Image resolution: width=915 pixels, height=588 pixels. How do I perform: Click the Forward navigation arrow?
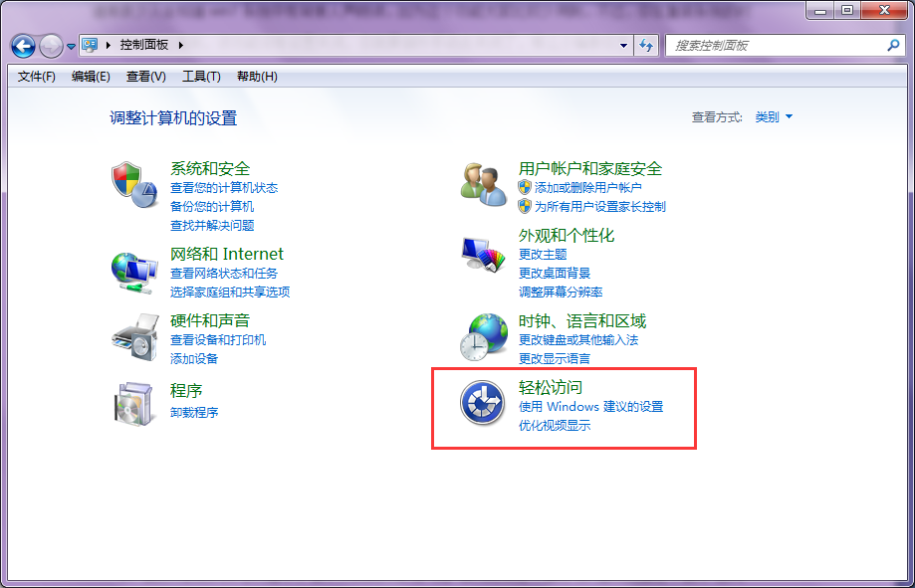[51, 46]
